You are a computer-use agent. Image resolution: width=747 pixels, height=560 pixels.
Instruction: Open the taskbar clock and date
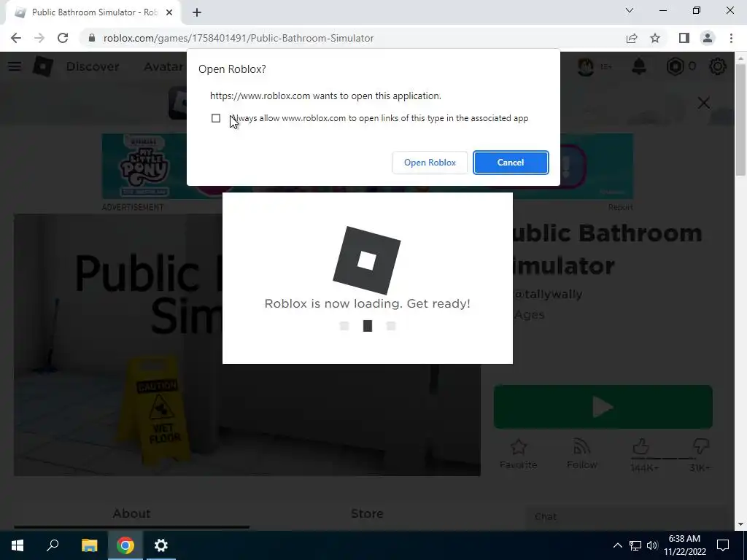684,545
